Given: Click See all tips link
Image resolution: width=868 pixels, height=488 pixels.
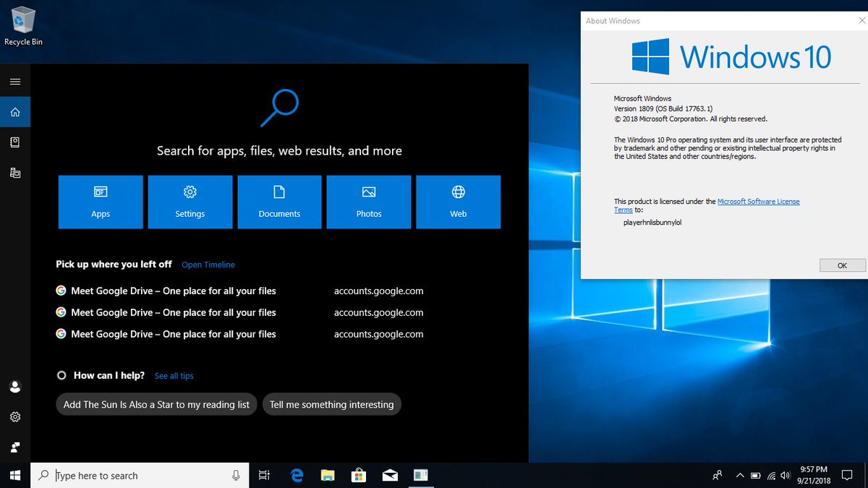Looking at the screenshot, I should (174, 376).
